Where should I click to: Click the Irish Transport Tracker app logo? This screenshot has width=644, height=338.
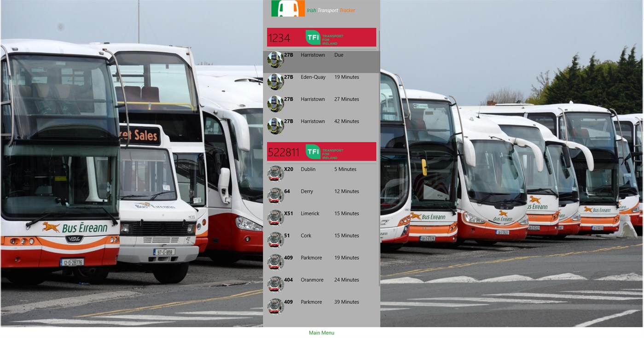287,9
